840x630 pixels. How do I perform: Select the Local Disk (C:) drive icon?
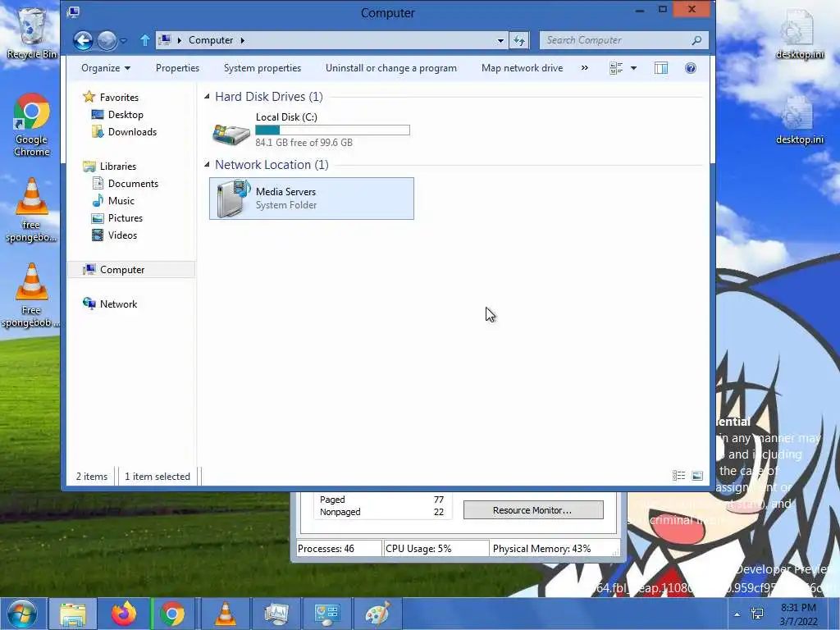231,134
